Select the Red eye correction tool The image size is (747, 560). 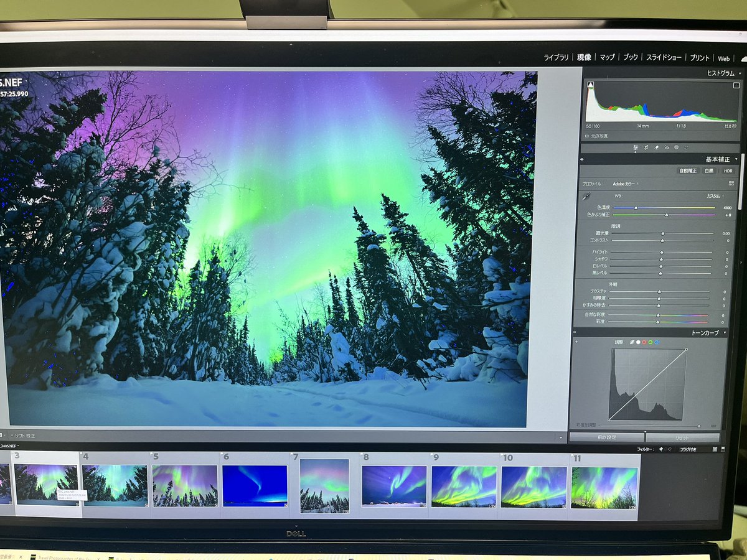pyautogui.click(x=667, y=147)
